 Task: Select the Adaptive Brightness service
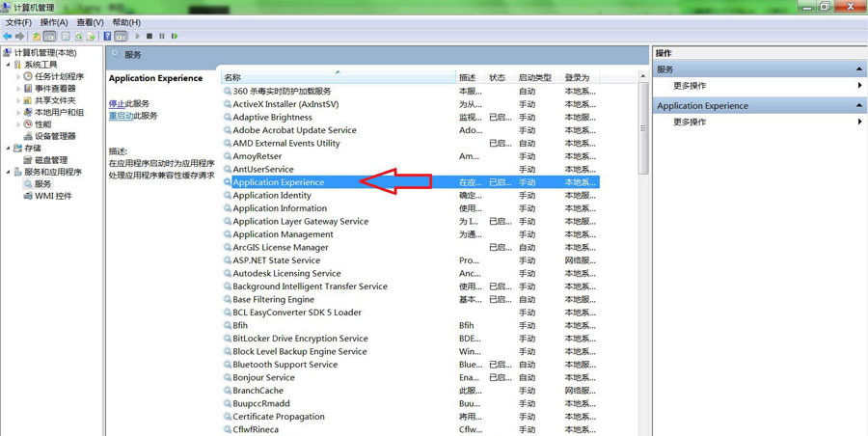[272, 117]
